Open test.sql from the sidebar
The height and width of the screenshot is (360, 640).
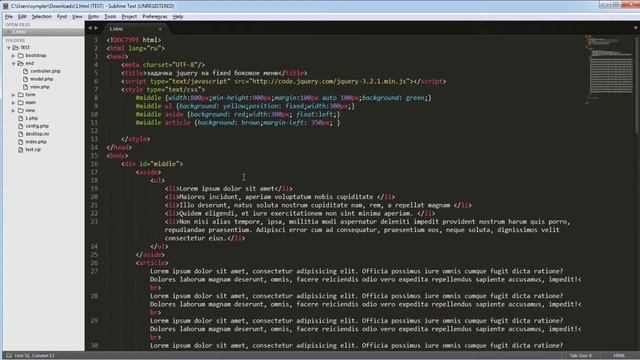click(x=33, y=150)
